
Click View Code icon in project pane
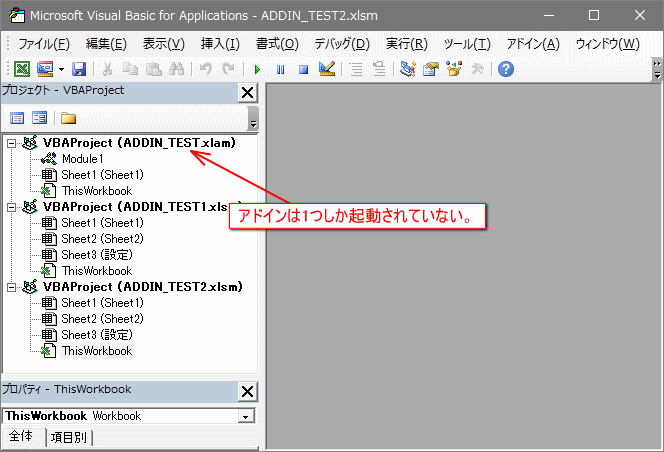coord(17,118)
